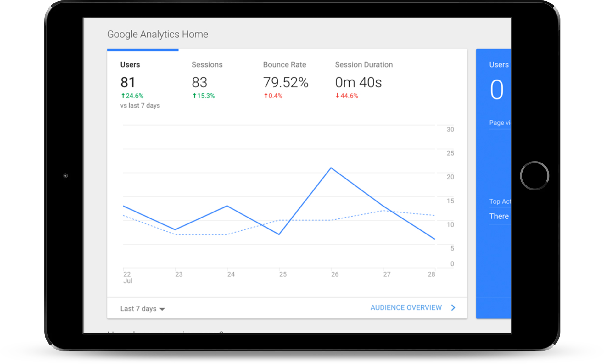Viewport: 604px width, 364px height.
Task: Click the 'vs last 7 days' label
Action: [140, 105]
